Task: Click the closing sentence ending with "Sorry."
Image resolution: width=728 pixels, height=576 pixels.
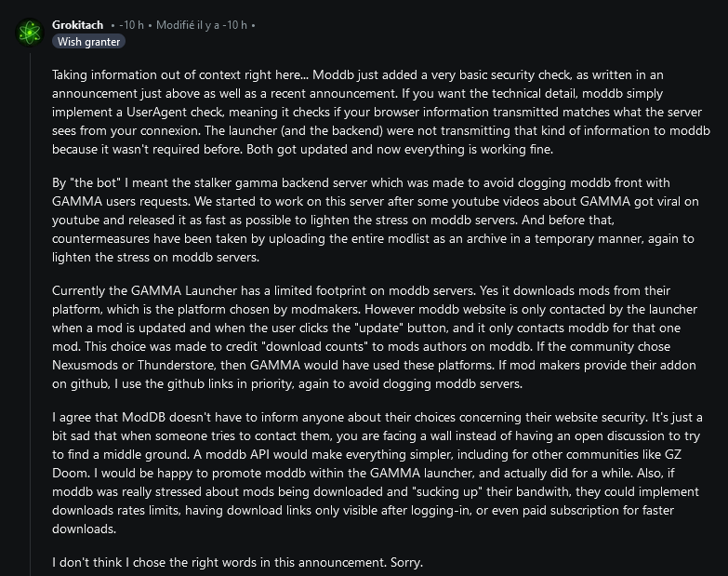Action: point(238,563)
